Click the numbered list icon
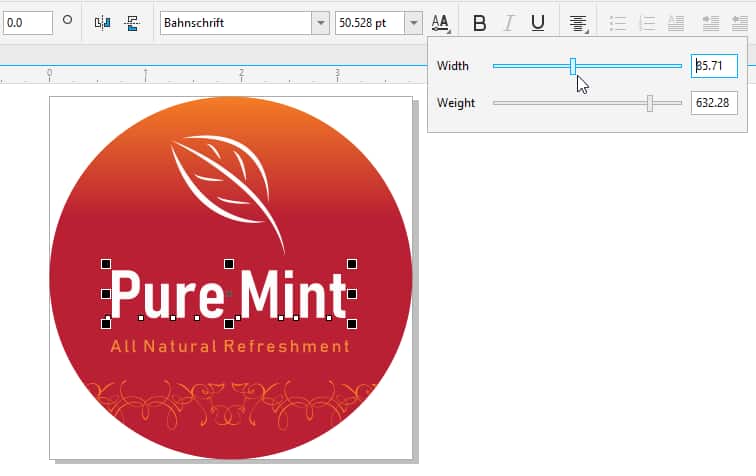Viewport: 756px width, 476px height. 649,23
